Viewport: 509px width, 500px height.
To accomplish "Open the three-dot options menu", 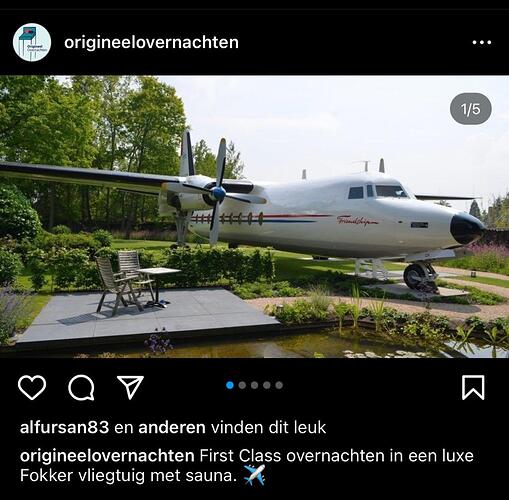I will tap(482, 42).
